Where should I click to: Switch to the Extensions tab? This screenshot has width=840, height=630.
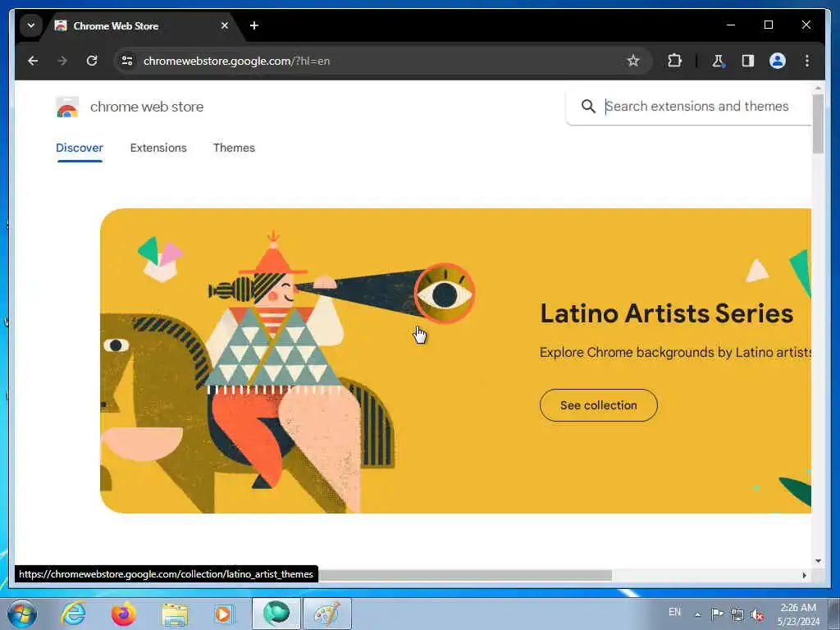[158, 148]
